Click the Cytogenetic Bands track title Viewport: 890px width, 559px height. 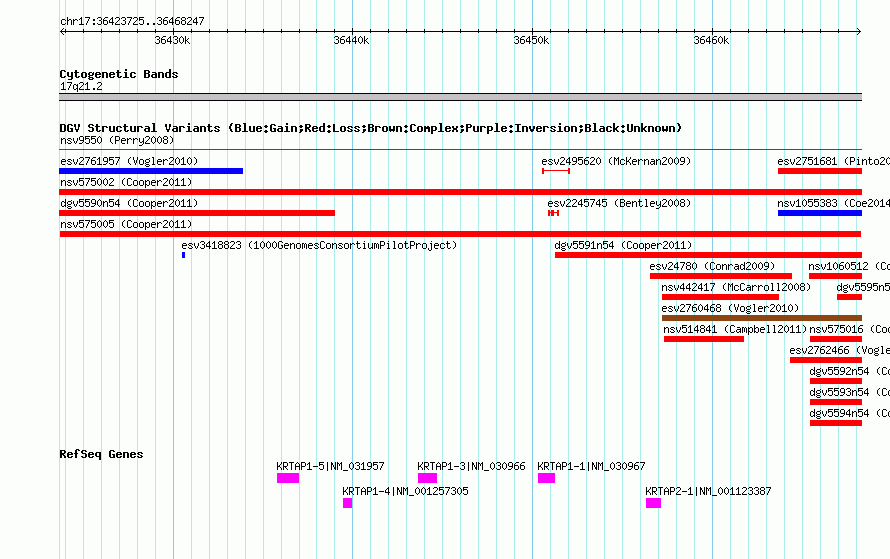(119, 74)
